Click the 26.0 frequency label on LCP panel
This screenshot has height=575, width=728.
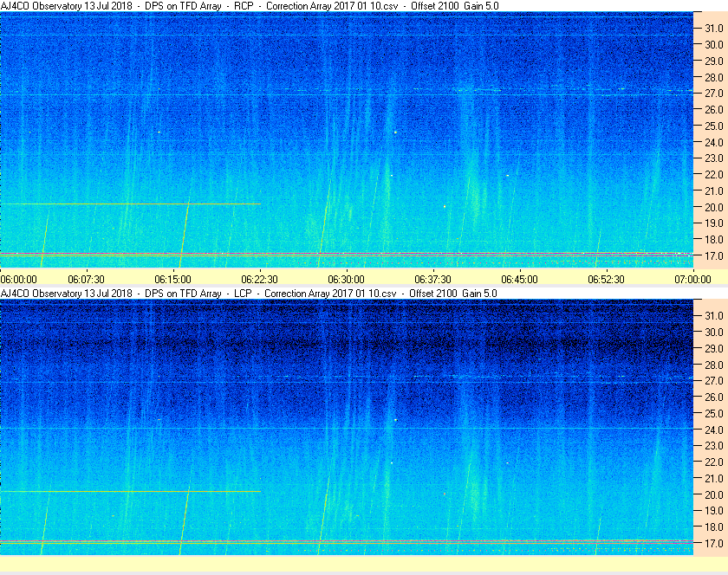714,397
